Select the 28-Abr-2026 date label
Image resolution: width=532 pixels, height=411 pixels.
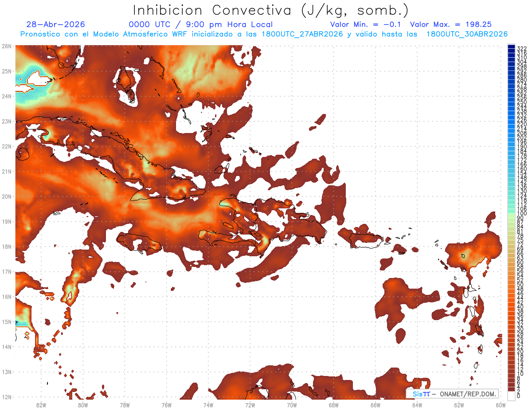pyautogui.click(x=55, y=24)
